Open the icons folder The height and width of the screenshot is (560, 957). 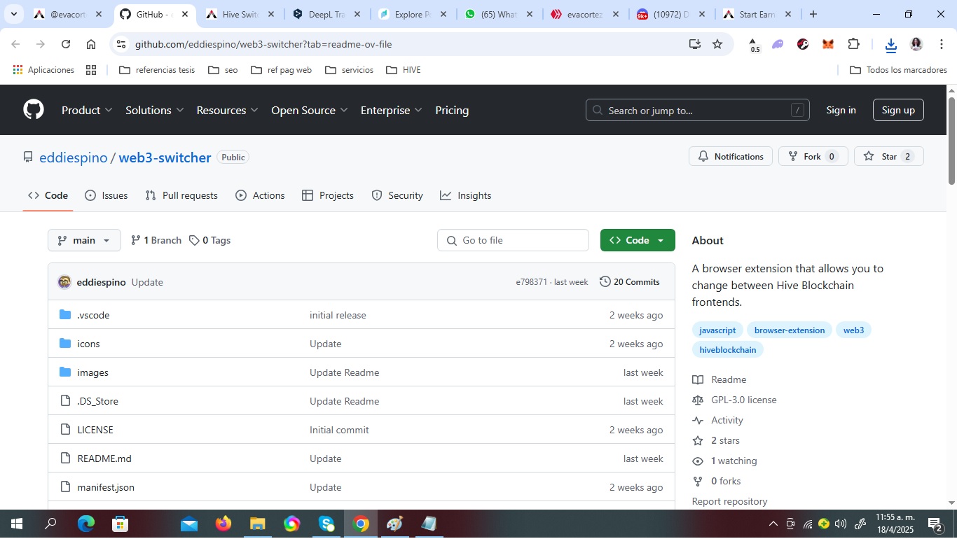(88, 344)
